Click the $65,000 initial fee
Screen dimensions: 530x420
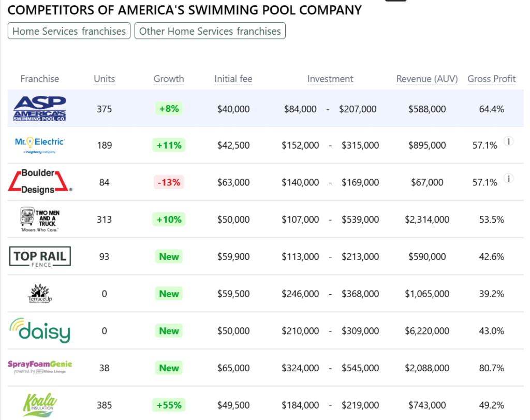(233, 368)
